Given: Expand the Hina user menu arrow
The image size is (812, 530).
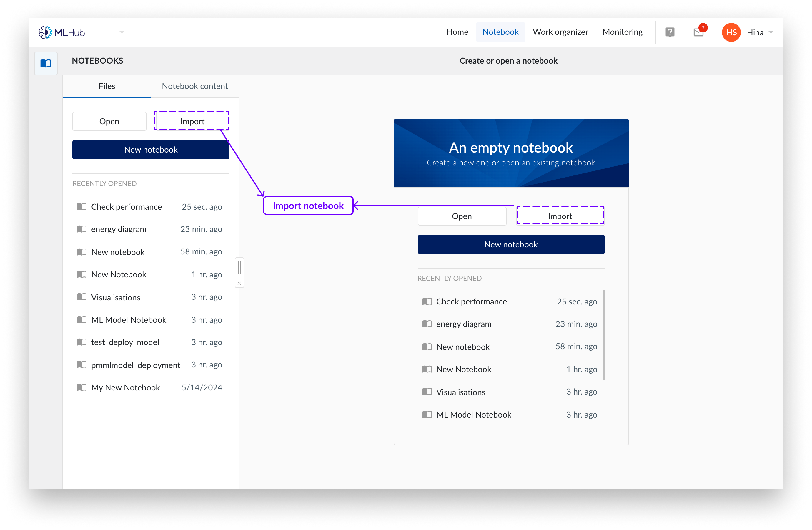Looking at the screenshot, I should 771,32.
